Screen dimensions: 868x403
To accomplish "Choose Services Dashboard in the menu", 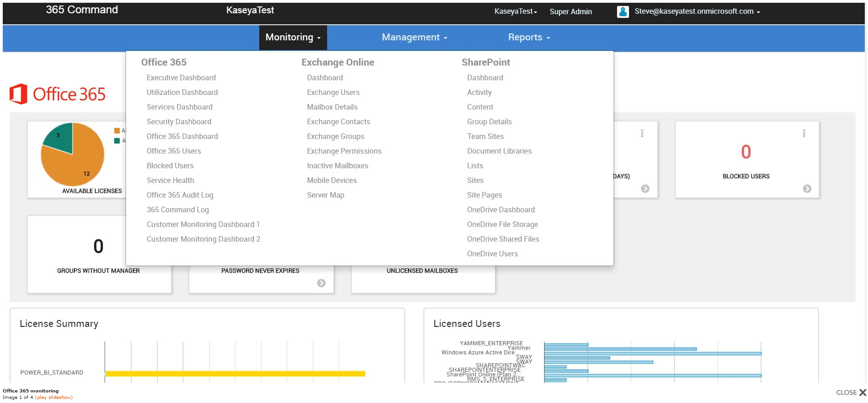I will (179, 107).
